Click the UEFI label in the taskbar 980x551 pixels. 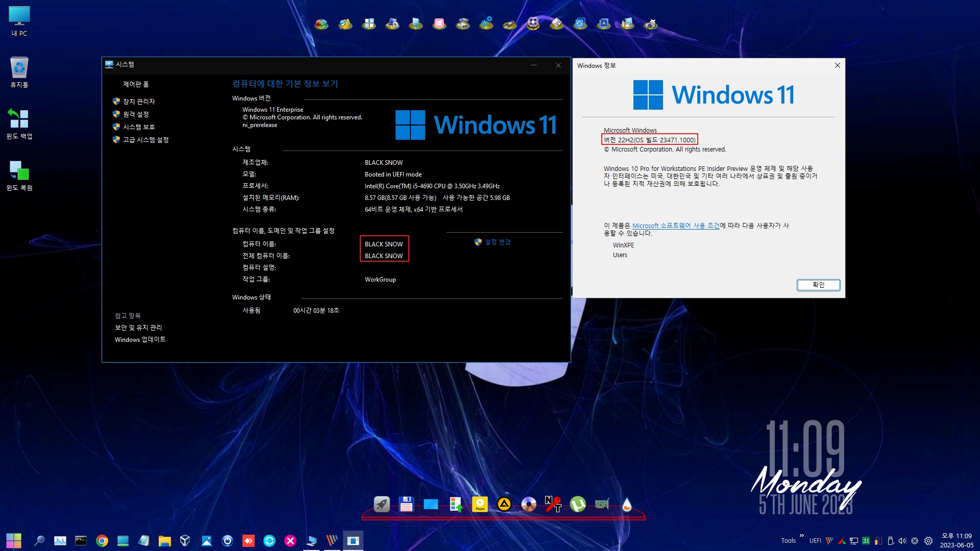point(815,541)
